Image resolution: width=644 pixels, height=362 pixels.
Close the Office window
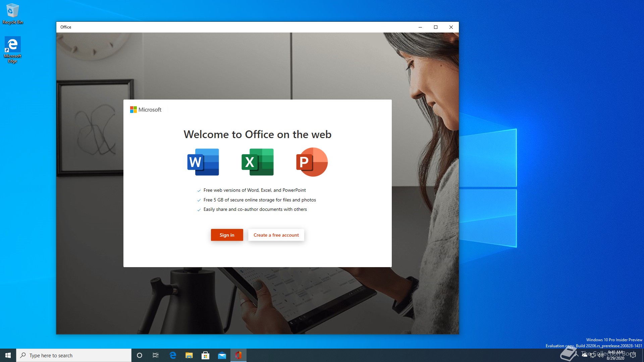[451, 27]
